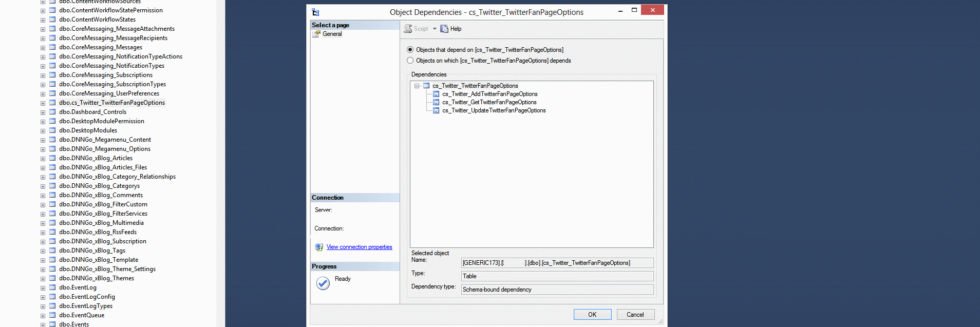
Task: Click the dbo.EventQueue table icon
Action: point(52,315)
